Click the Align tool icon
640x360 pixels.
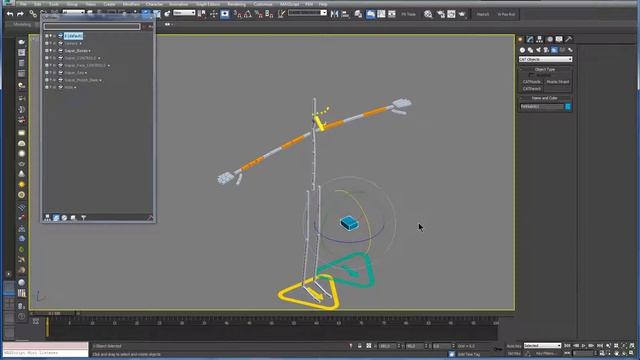(345, 14)
